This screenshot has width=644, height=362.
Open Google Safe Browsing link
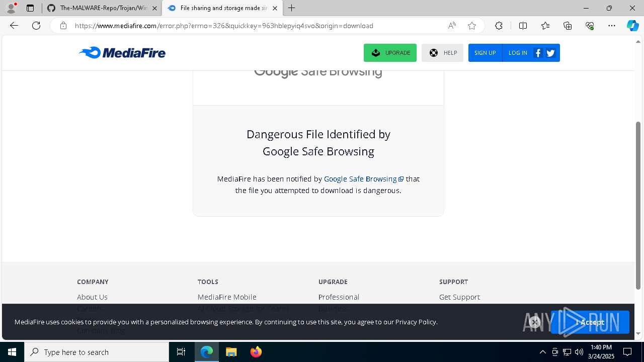[364, 179]
